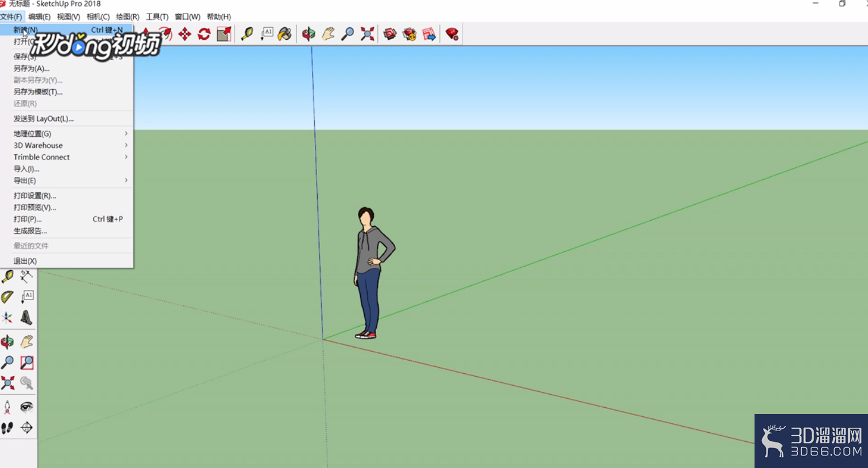Open the 视图(V) menu
This screenshot has width=868, height=468.
click(x=68, y=17)
